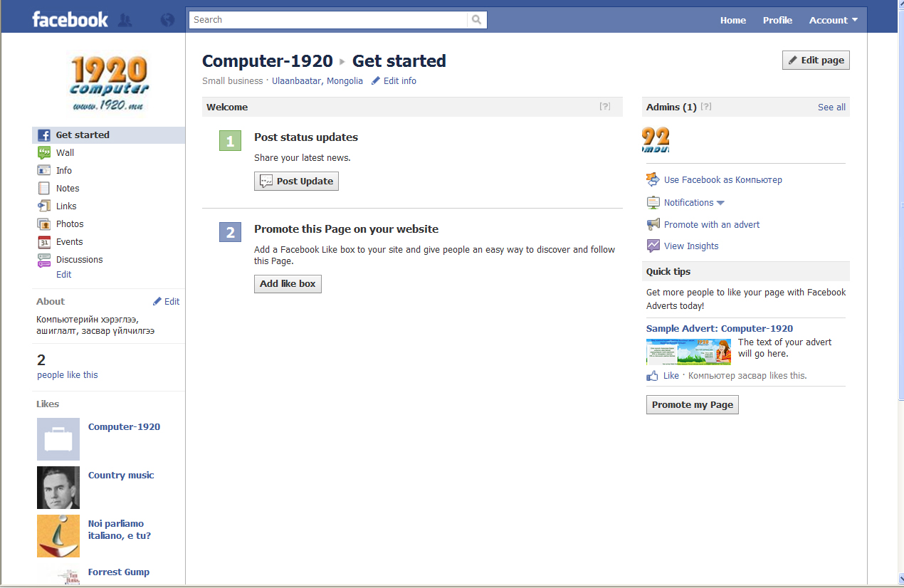This screenshot has height=588, width=904.
Task: Click Computer-1920 breadcrumb title
Action: 268,61
